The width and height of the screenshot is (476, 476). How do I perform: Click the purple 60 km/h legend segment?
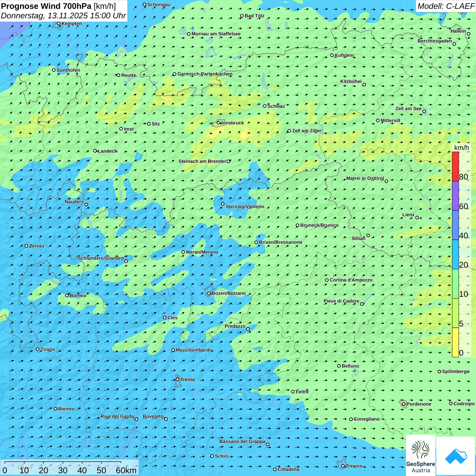tap(455, 195)
